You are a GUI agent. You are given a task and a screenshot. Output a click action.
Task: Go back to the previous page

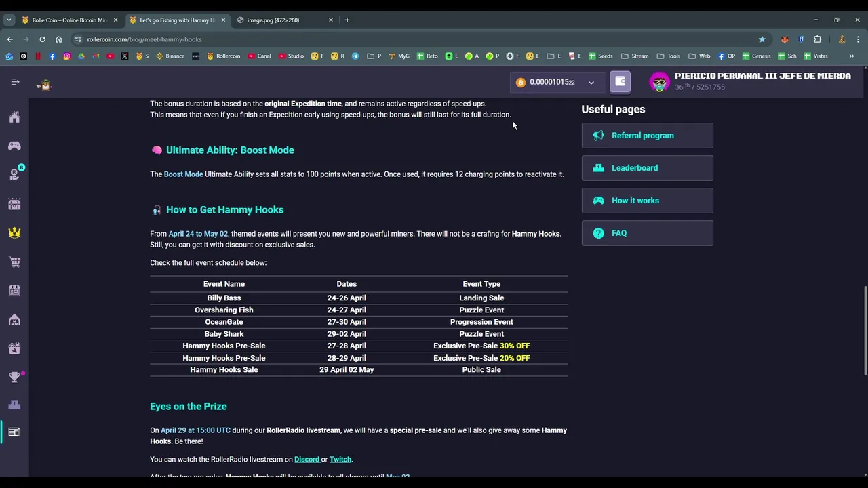pyautogui.click(x=9, y=39)
